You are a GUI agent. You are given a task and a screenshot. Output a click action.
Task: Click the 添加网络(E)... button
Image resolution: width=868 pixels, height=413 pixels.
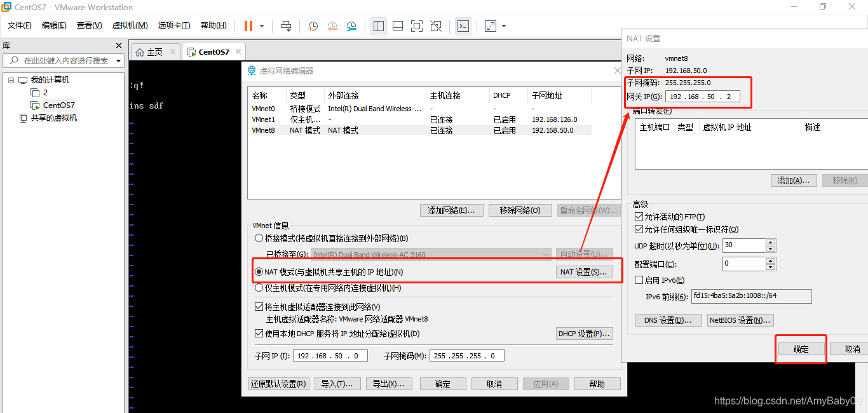pos(452,210)
